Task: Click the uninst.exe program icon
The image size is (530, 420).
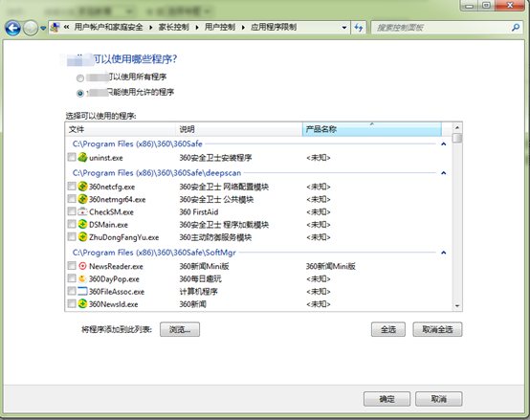Action: (x=82, y=157)
